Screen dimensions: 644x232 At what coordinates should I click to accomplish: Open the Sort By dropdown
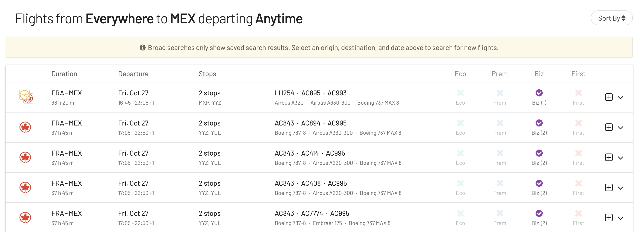(612, 18)
